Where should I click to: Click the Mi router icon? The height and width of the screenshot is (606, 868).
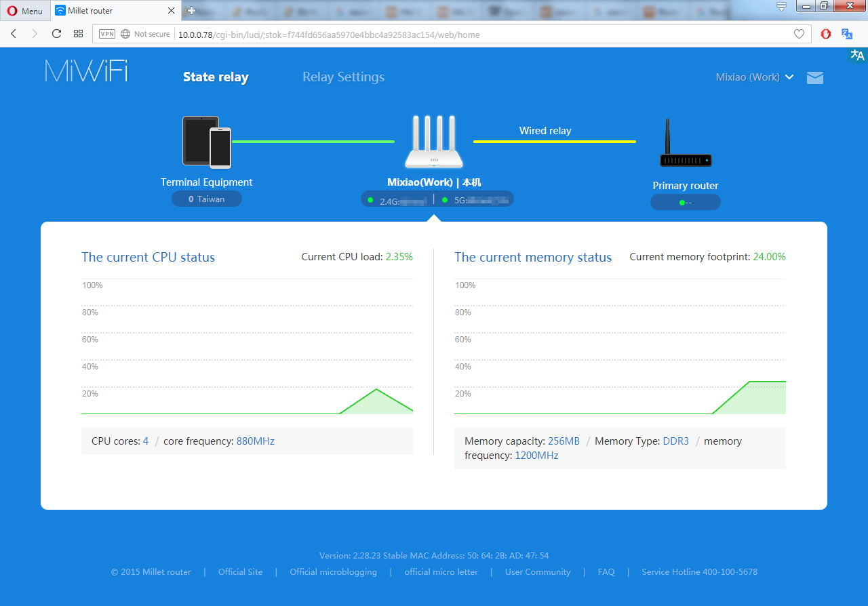tap(434, 142)
